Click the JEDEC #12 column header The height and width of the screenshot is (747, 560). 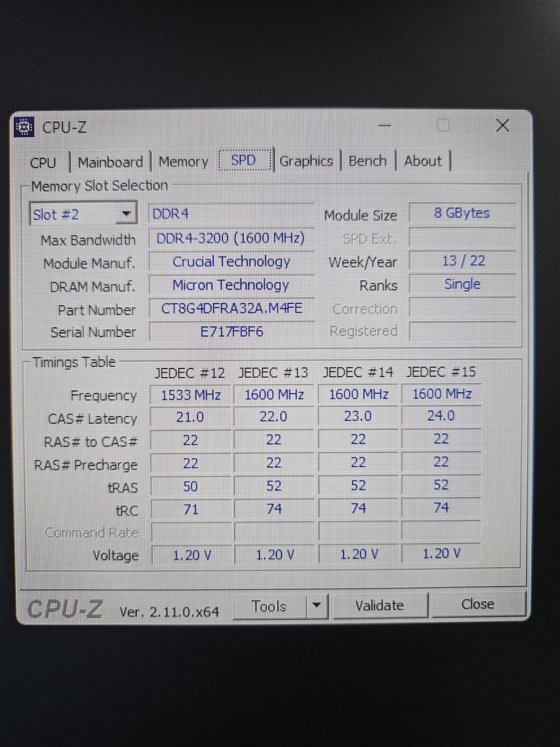point(190,373)
